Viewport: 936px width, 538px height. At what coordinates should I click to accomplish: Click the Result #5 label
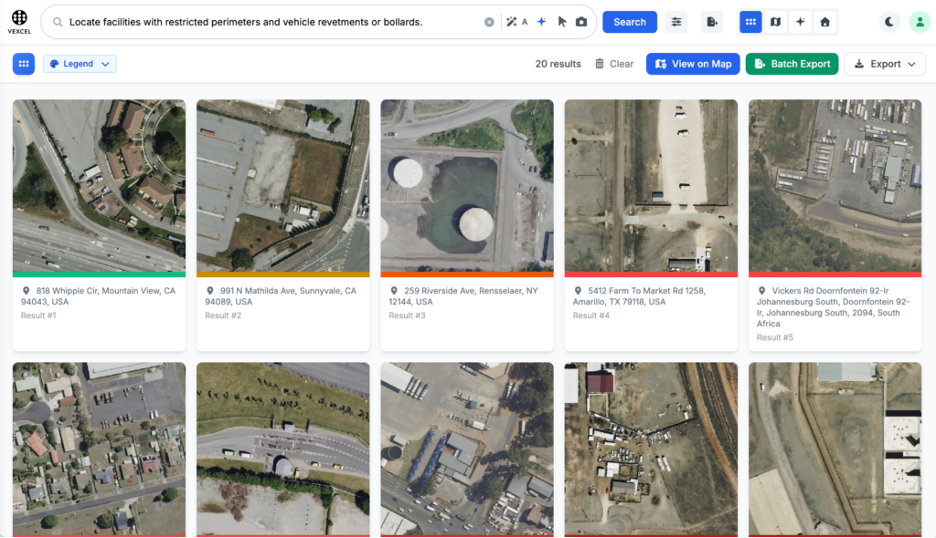[775, 337]
